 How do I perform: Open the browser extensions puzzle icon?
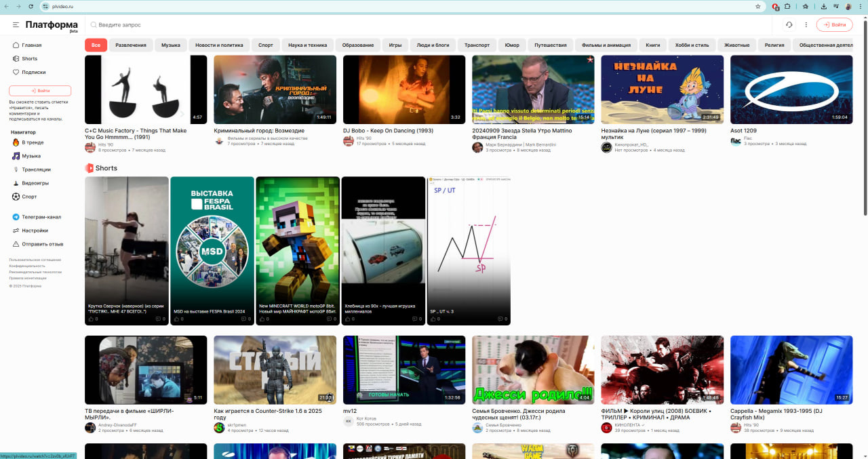[x=787, y=6]
